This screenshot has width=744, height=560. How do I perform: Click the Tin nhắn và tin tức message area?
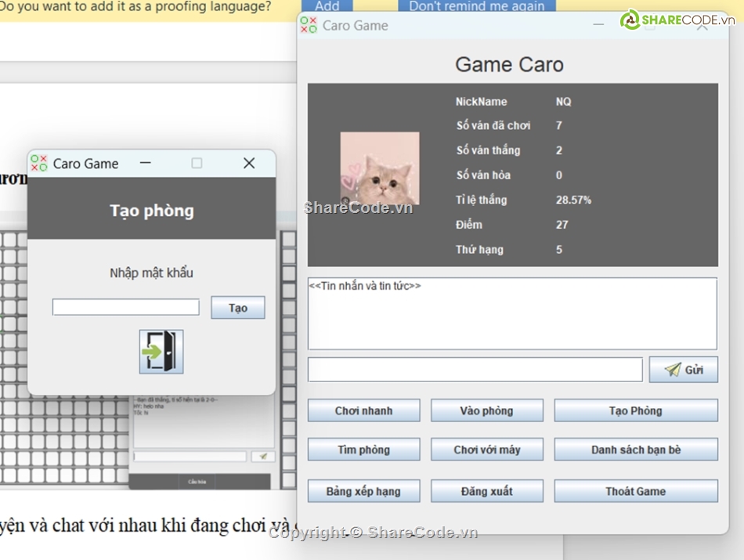point(512,313)
